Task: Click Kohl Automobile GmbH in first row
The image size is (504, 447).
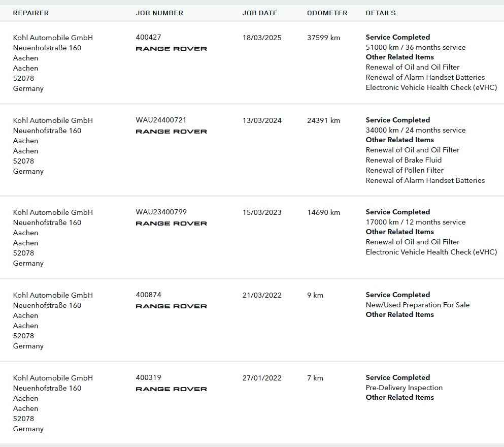Action: pyautogui.click(x=53, y=38)
